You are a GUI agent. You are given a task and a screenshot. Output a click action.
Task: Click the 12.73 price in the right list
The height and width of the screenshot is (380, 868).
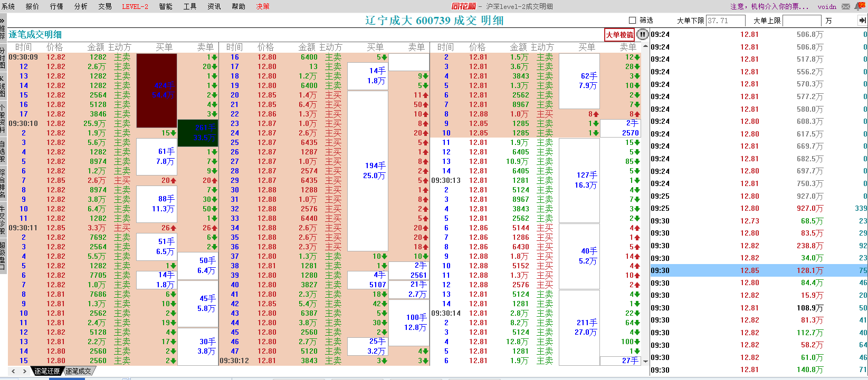click(749, 221)
